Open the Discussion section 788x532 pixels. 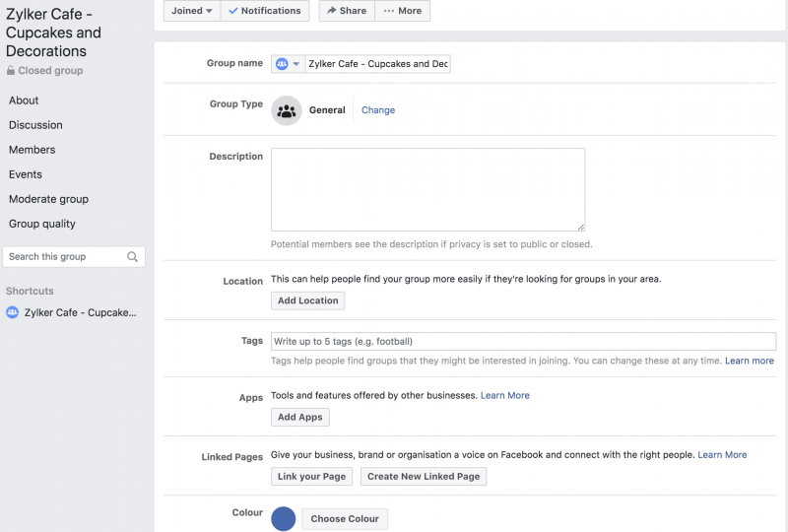(x=35, y=125)
